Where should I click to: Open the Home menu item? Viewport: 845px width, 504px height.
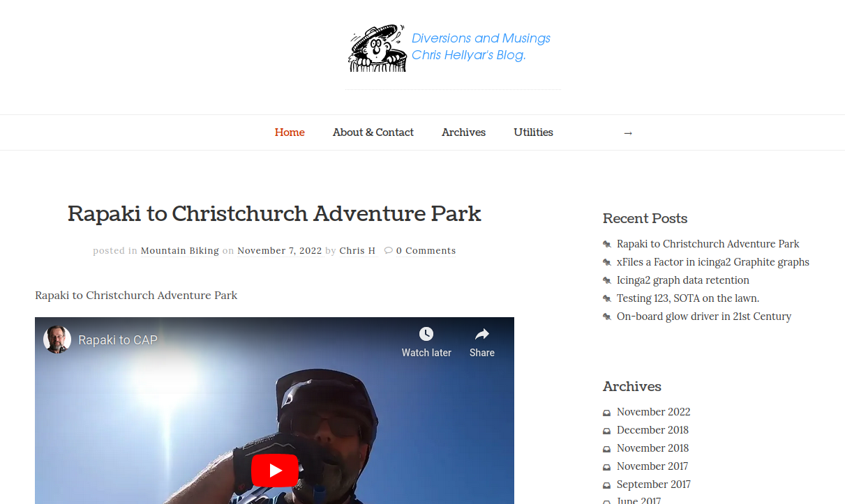[x=290, y=132]
